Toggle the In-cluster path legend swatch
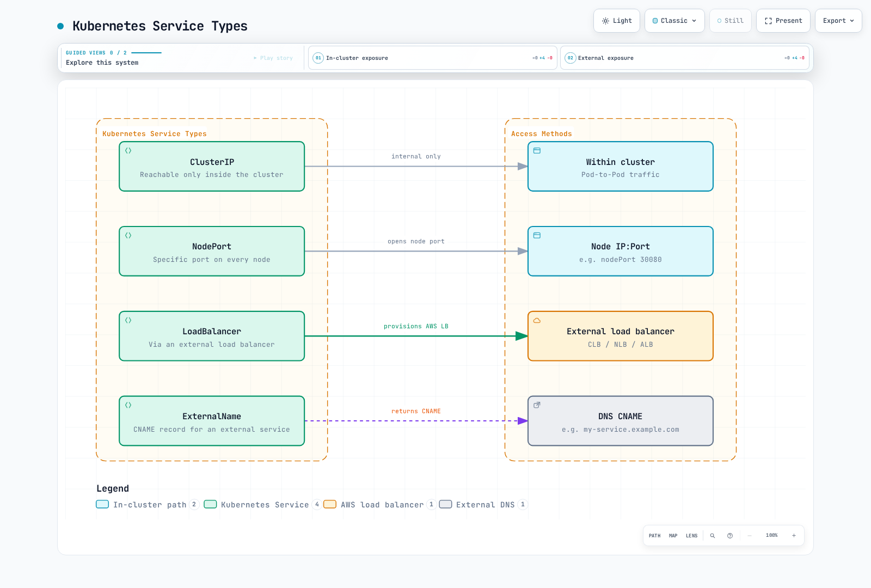 [102, 504]
